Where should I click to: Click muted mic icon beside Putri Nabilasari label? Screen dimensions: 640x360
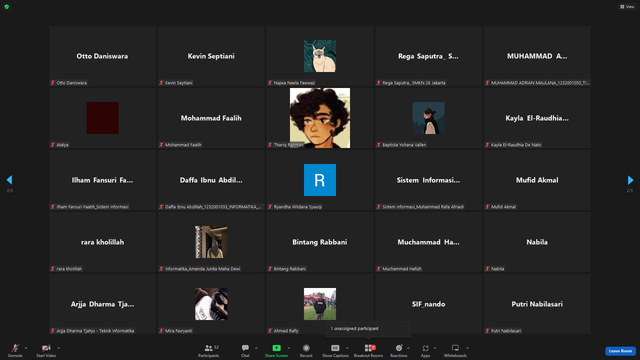pyautogui.click(x=487, y=331)
